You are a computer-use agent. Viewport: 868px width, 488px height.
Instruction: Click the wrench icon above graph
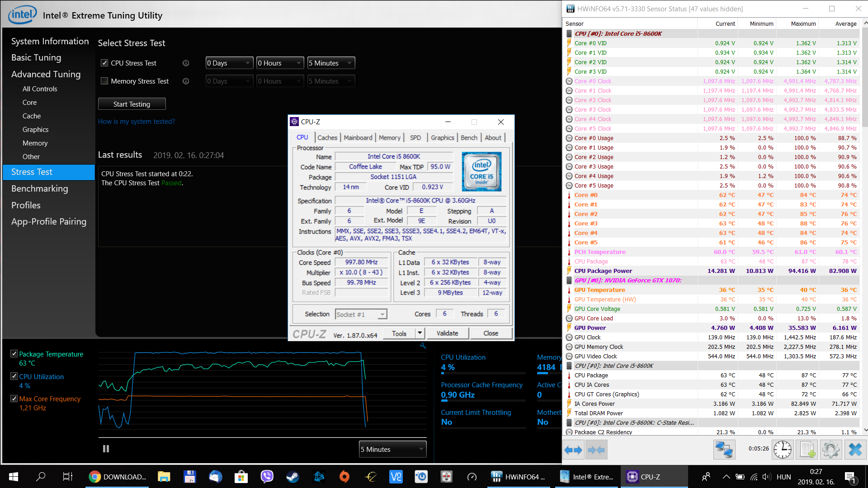[423, 346]
